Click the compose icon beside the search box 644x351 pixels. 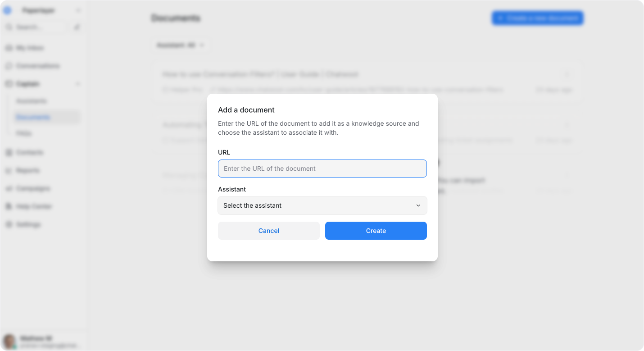[x=77, y=27]
